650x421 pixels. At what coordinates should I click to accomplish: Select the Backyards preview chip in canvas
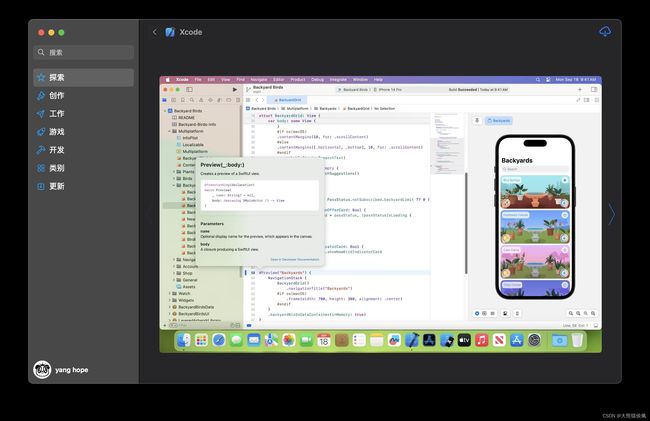click(x=499, y=121)
